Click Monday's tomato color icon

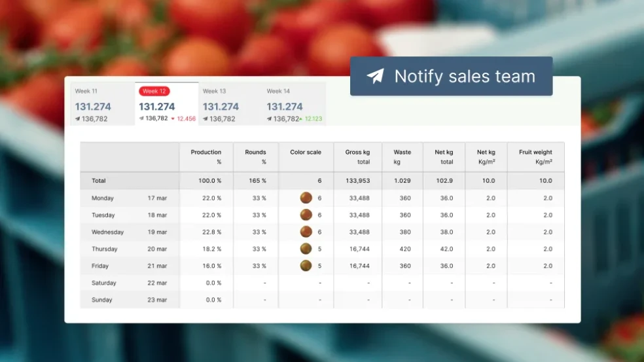click(306, 198)
